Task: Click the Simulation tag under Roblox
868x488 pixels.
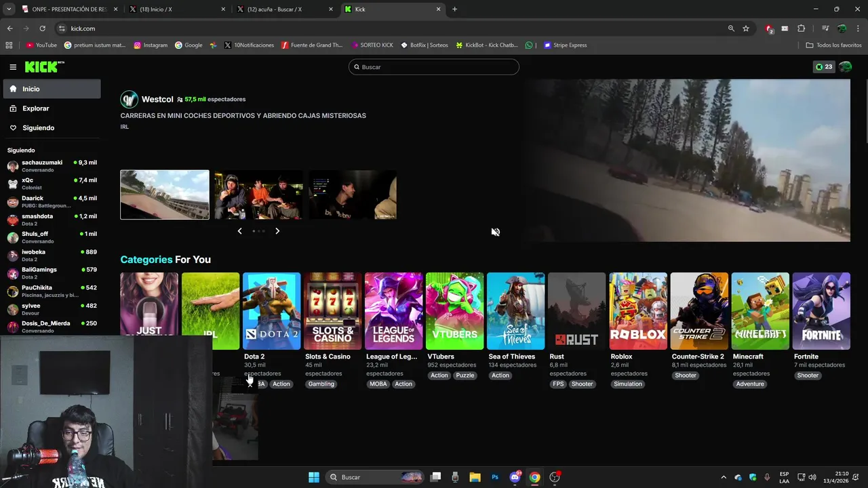Action: [628, 384]
